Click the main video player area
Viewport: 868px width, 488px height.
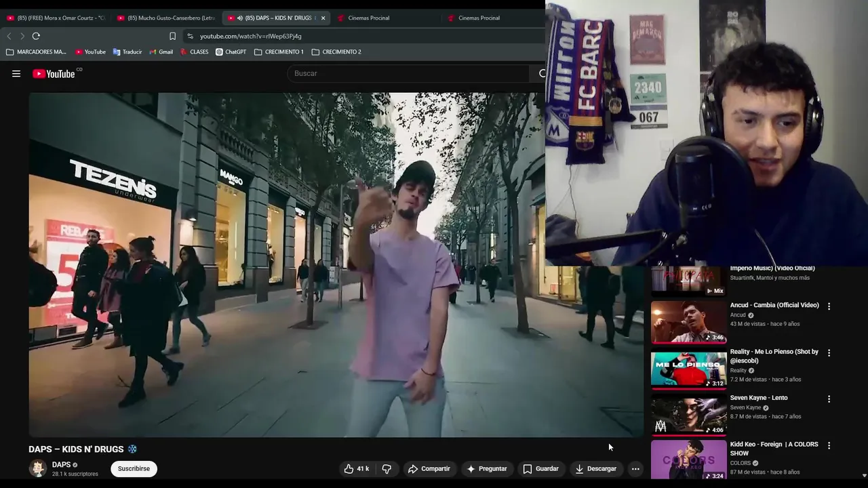click(336, 264)
